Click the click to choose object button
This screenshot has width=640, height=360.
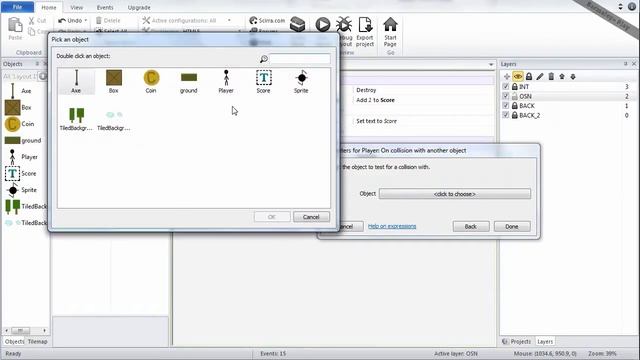click(455, 194)
